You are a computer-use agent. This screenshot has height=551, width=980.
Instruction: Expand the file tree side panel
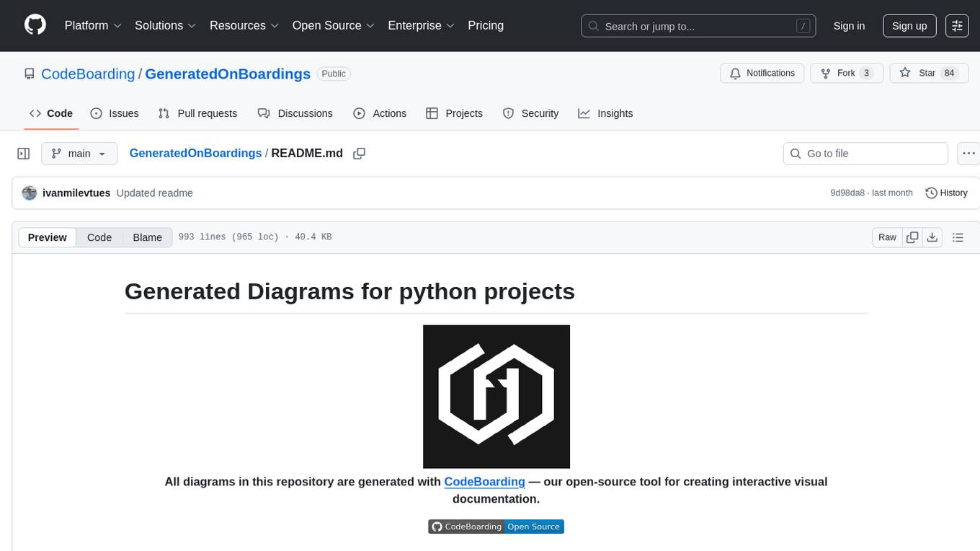[24, 154]
